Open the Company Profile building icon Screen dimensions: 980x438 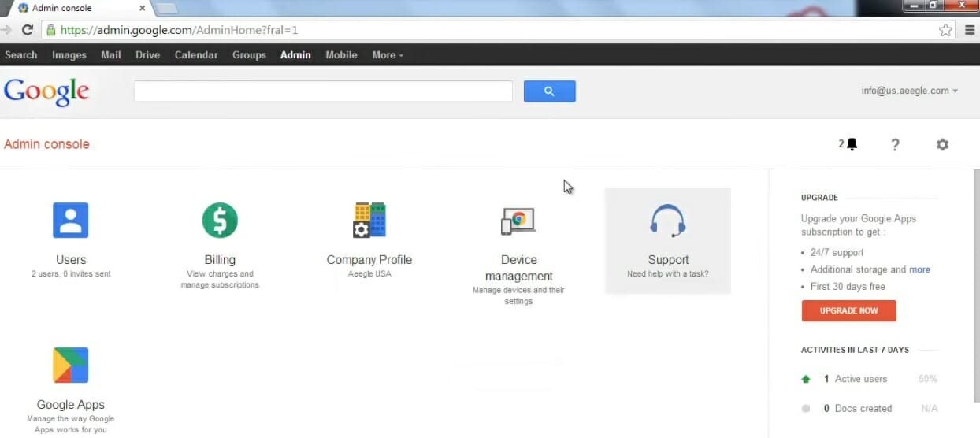pos(369,220)
